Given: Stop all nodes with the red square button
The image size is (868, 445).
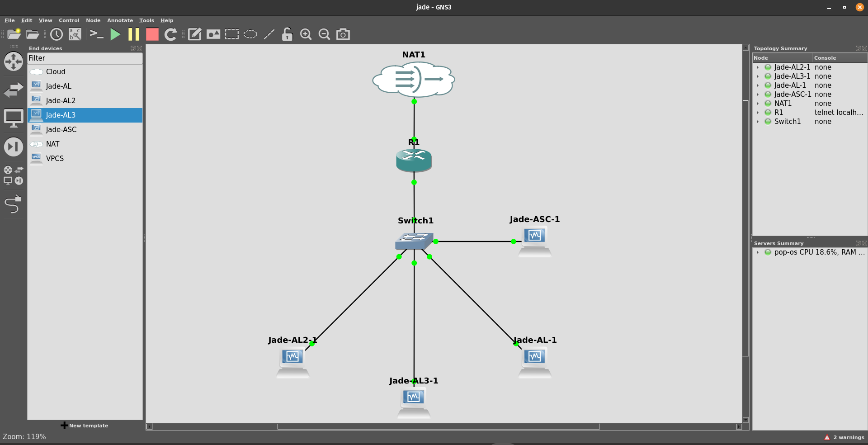Looking at the screenshot, I should (x=152, y=34).
